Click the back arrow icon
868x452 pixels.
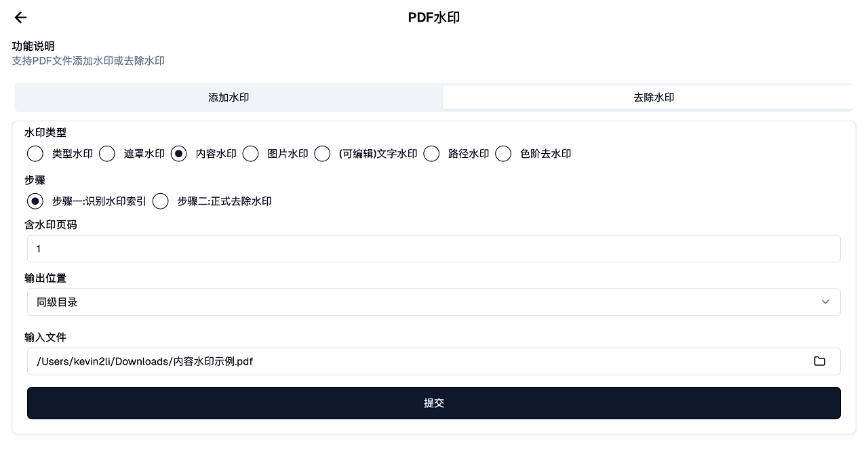tap(20, 18)
